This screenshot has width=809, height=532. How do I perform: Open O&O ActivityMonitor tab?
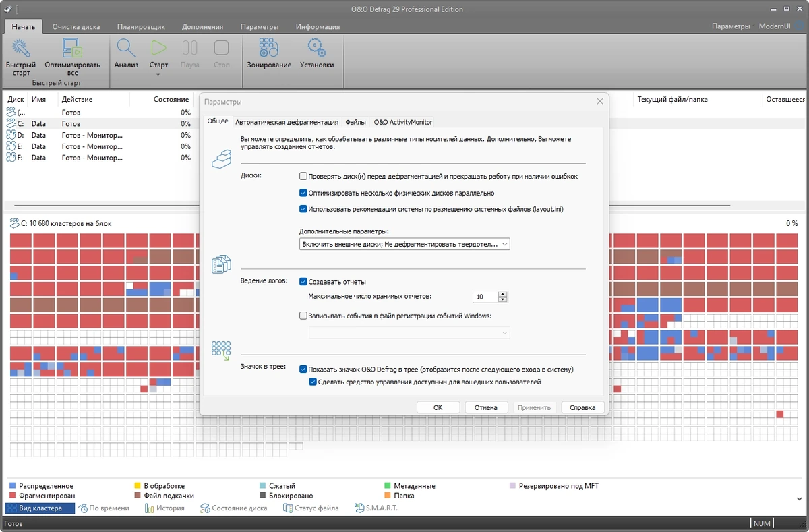coord(402,122)
